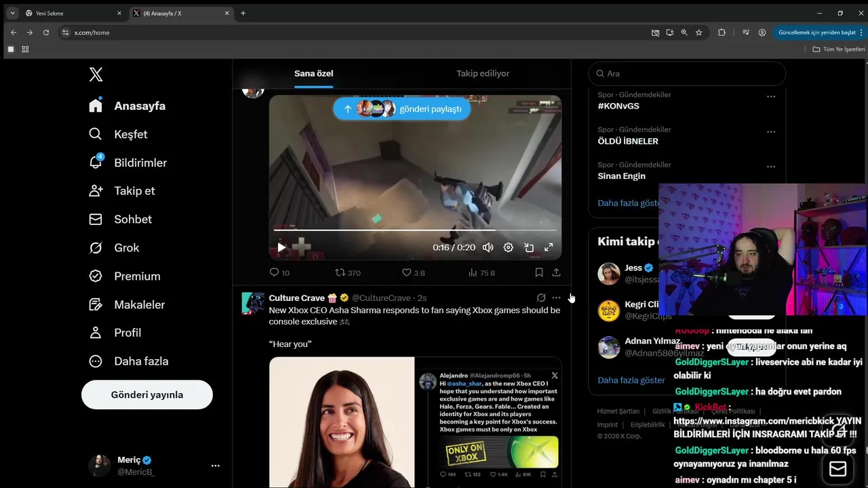Image resolution: width=868 pixels, height=488 pixels.
Task: Bookmark this page with star icon
Action: click(699, 33)
